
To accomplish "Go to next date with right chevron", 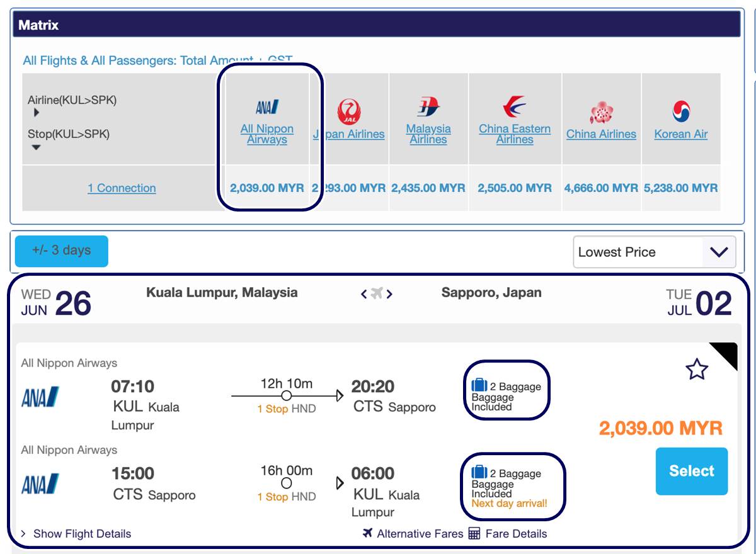I will point(389,293).
